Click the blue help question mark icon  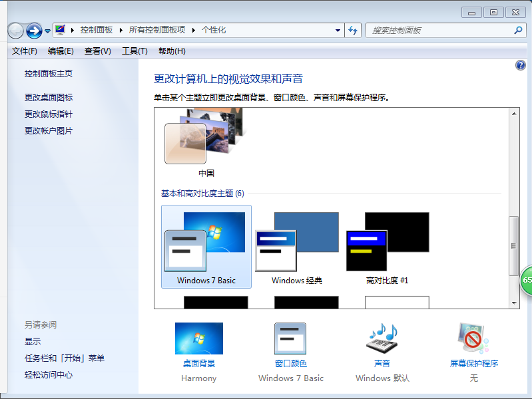(521, 65)
